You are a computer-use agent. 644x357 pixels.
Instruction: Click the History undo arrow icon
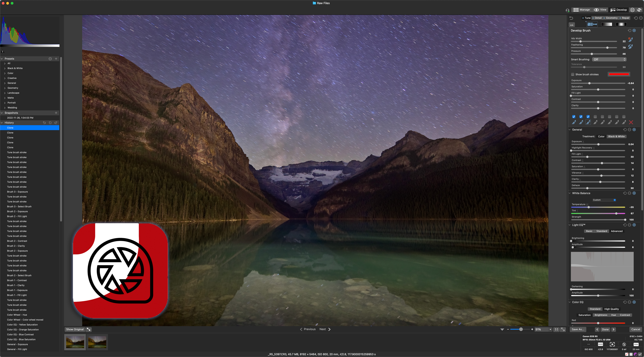pos(44,123)
